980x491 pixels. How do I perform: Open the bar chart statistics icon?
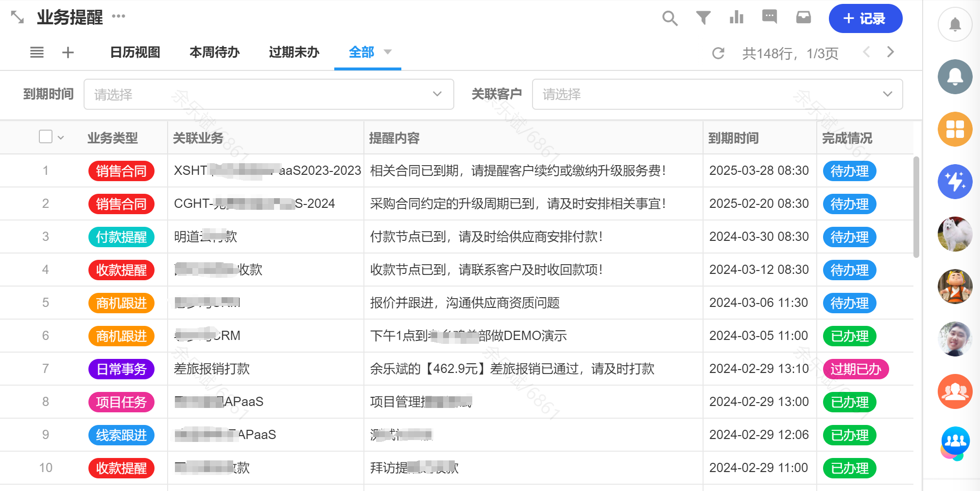pyautogui.click(x=737, y=17)
